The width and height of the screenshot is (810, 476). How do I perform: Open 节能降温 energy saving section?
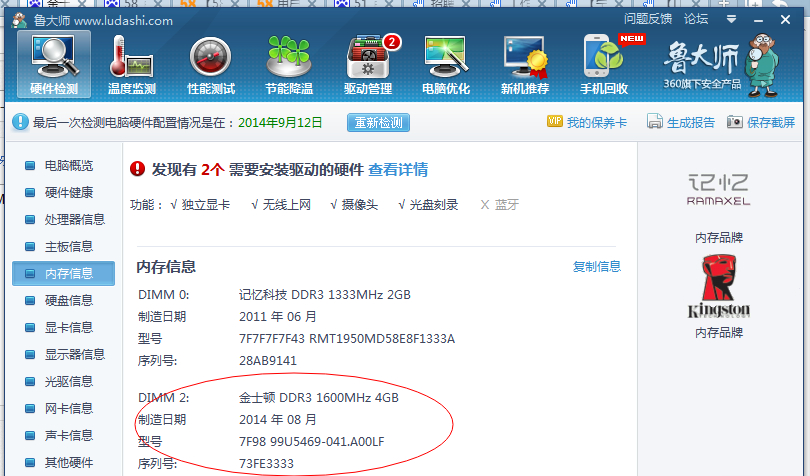pyautogui.click(x=289, y=65)
